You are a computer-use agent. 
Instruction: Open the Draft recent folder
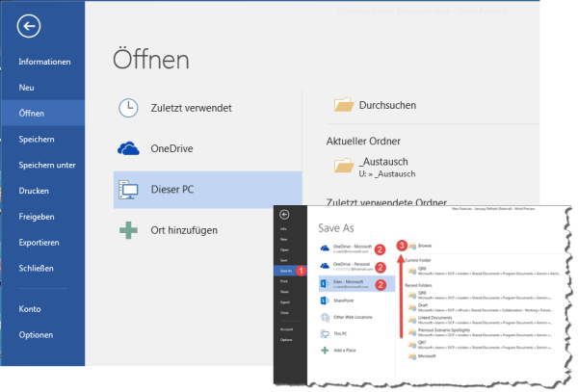[x=481, y=307]
